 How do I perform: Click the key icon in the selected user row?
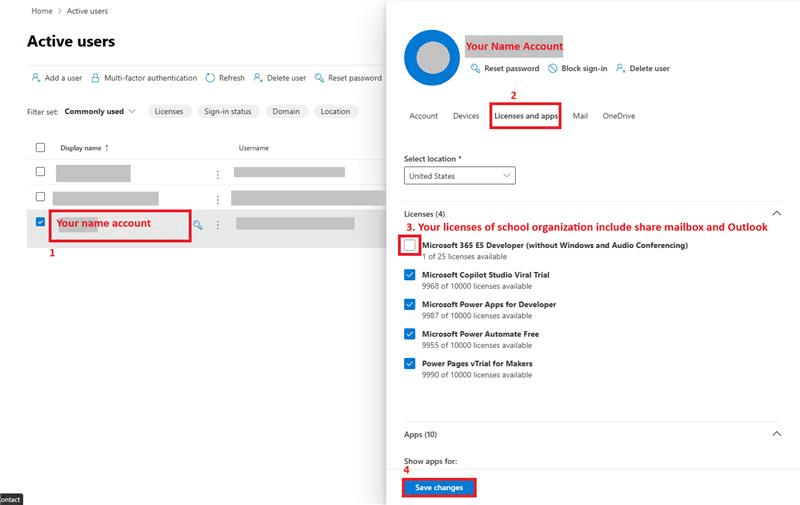[197, 224]
